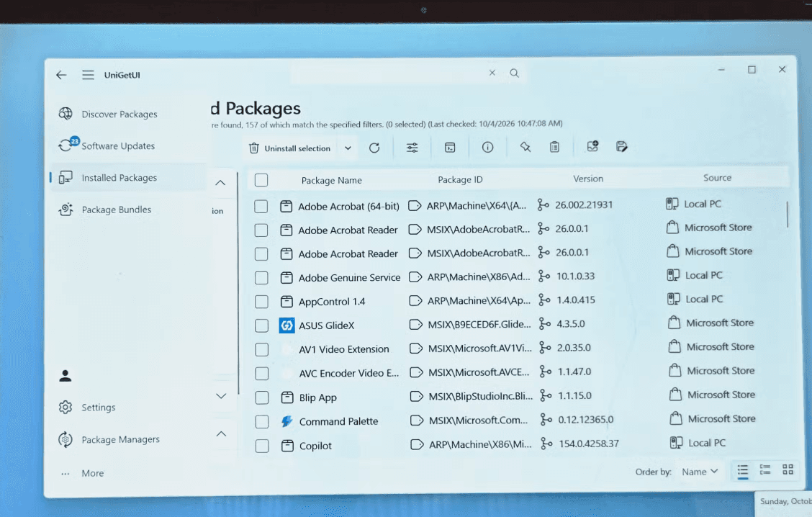Click the pin toolbar icon
Viewport: 812px width, 517px height.
525,147
